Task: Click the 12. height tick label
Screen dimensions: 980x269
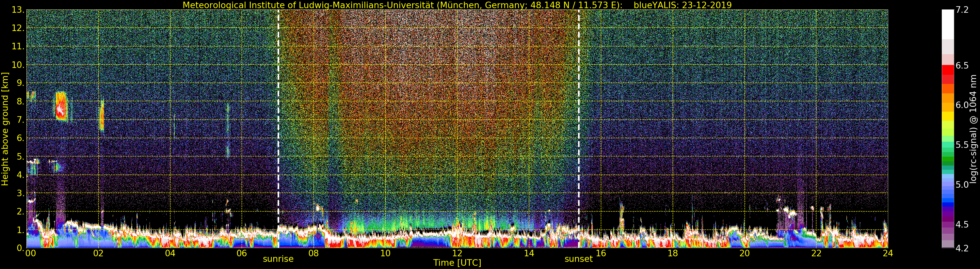Action: [18, 28]
